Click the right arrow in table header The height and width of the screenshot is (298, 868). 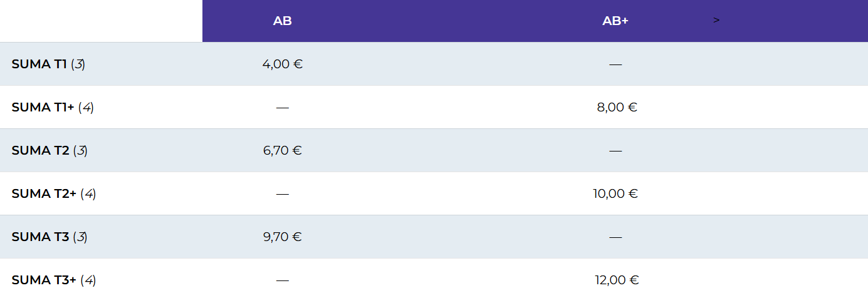716,20
